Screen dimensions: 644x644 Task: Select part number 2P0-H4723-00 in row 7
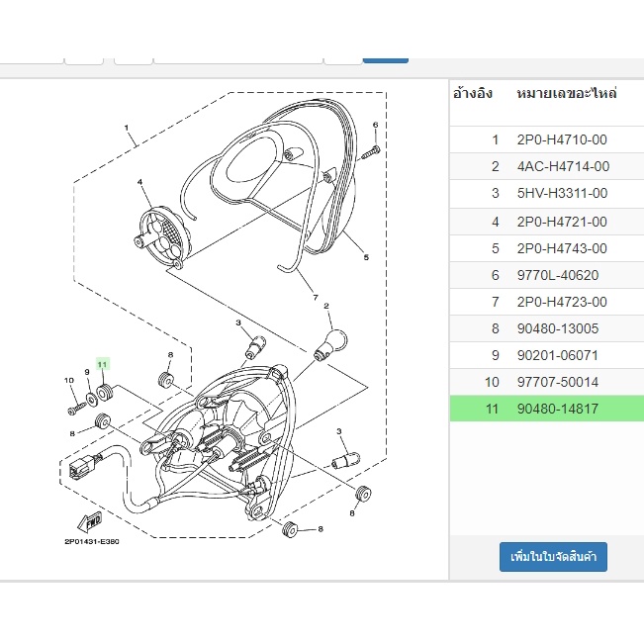[x=562, y=303]
